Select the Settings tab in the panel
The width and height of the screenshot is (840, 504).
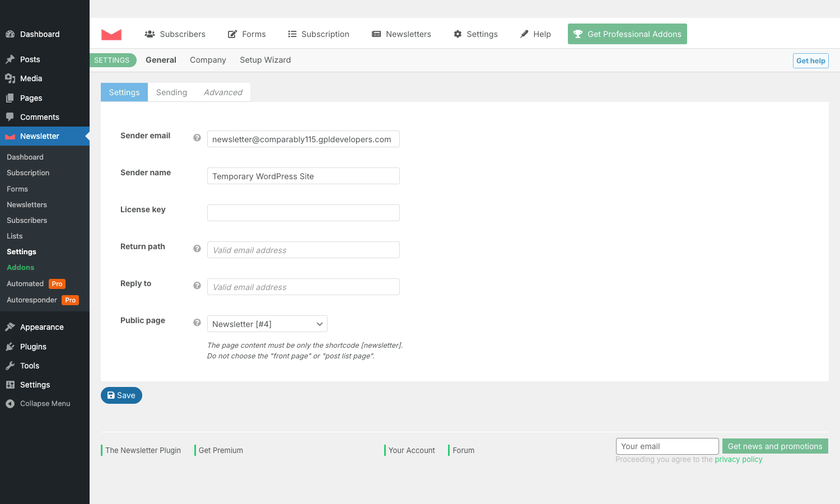[124, 92]
